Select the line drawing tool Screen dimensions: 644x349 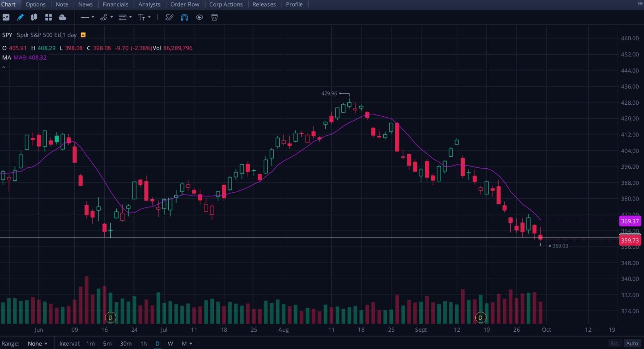click(x=85, y=17)
